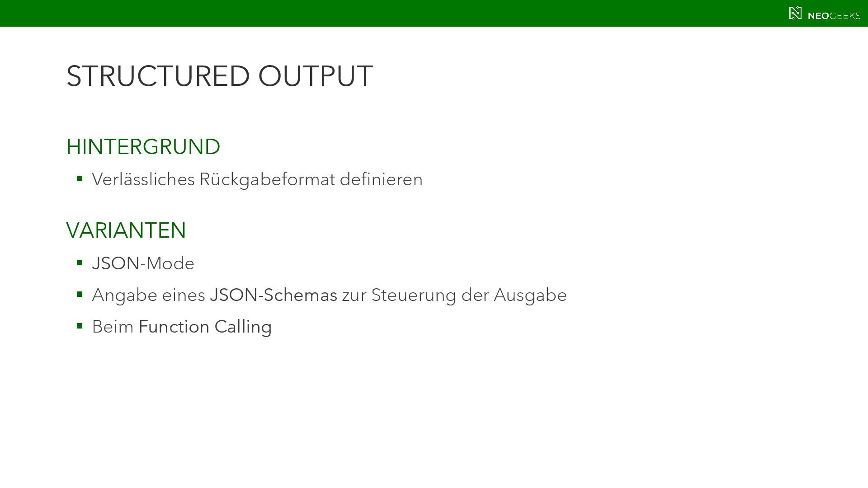Viewport: 868px width, 488px height.
Task: Click the word OUTPUT in the title
Action: (315, 76)
